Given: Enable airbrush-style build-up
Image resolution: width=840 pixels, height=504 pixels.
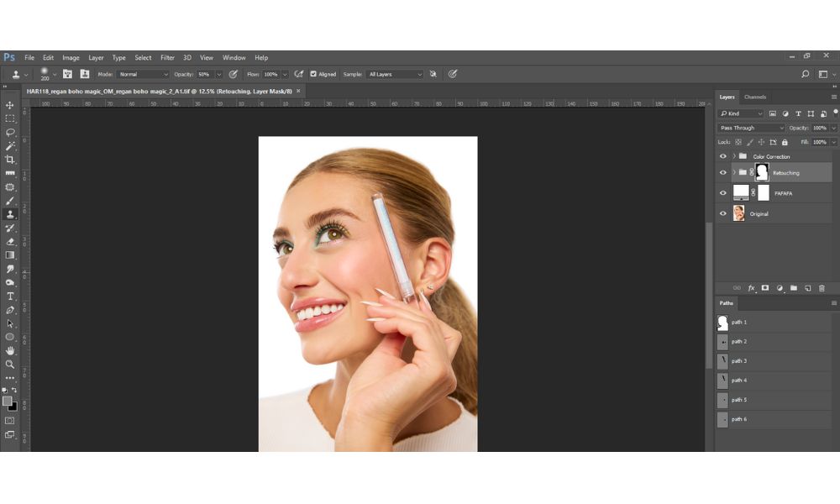Looking at the screenshot, I should (299, 75).
